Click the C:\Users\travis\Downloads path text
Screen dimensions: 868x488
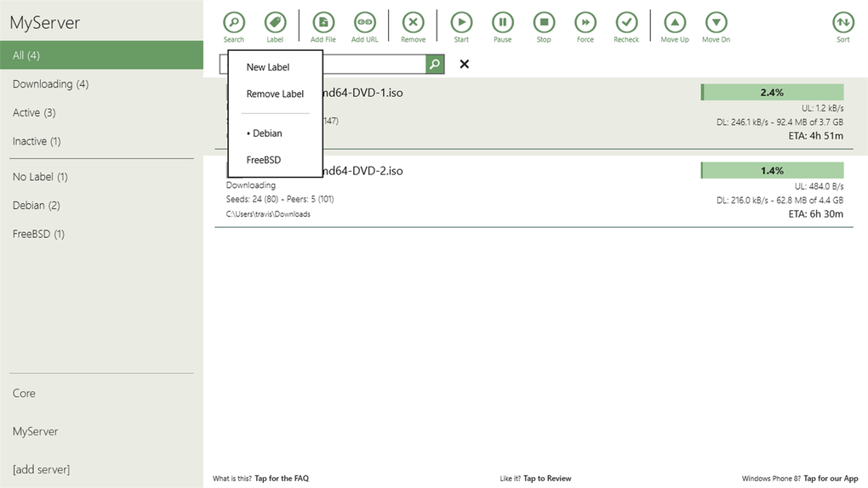(268, 214)
